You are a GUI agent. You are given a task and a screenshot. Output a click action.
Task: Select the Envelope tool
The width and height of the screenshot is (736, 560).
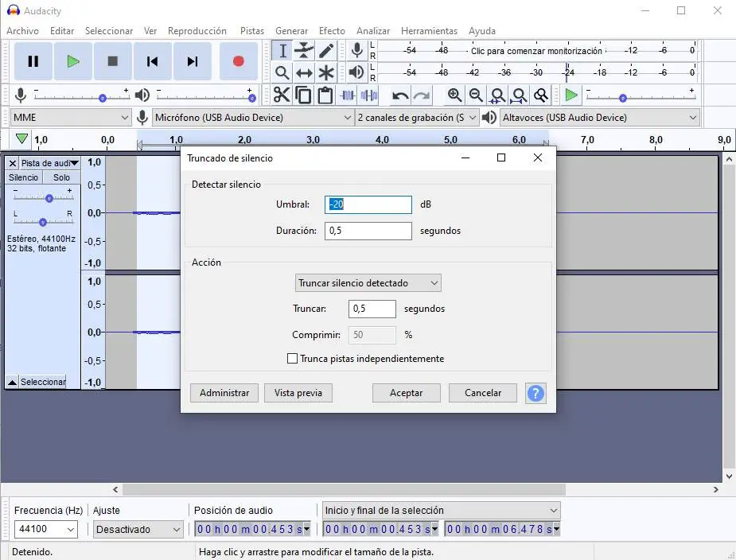(304, 51)
